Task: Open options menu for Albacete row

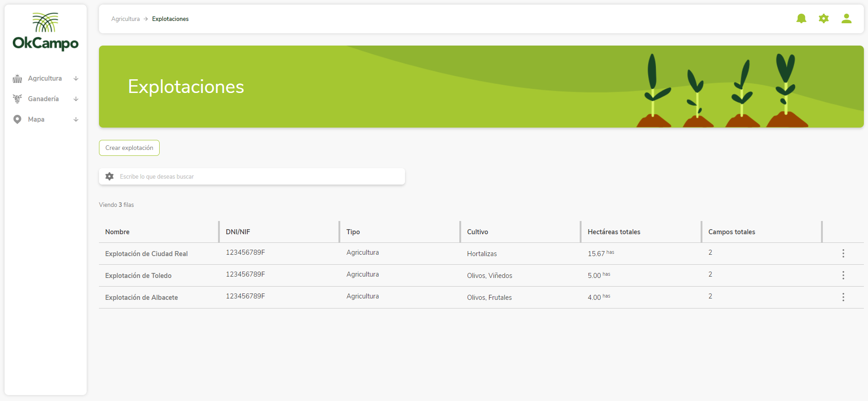Action: click(x=843, y=297)
